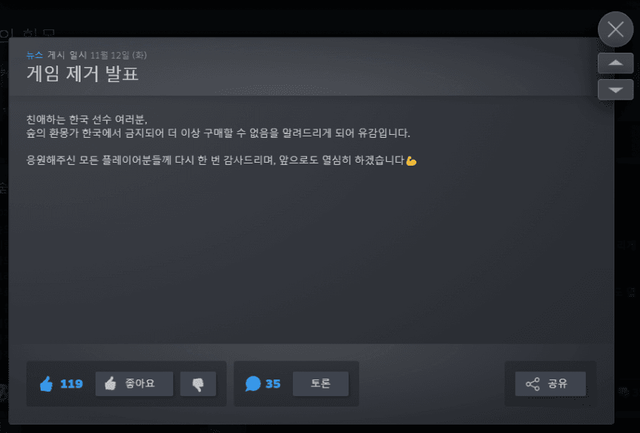Click the blue speech bubble comment icon

(253, 384)
